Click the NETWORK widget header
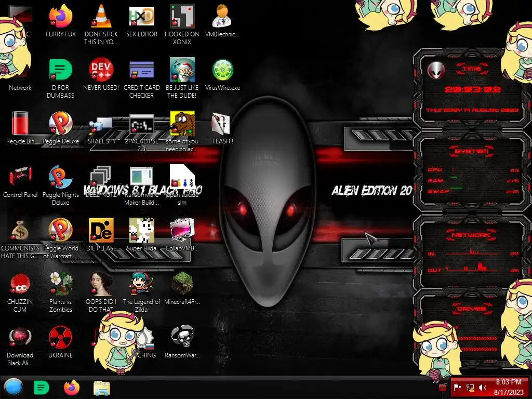Viewport: 532px width, 399px height. tap(471, 235)
